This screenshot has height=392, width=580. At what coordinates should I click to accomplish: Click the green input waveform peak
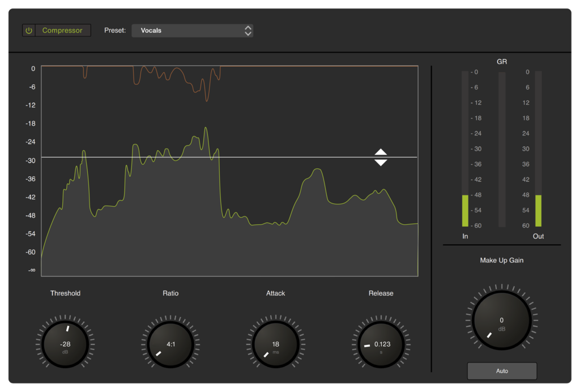[206, 129]
